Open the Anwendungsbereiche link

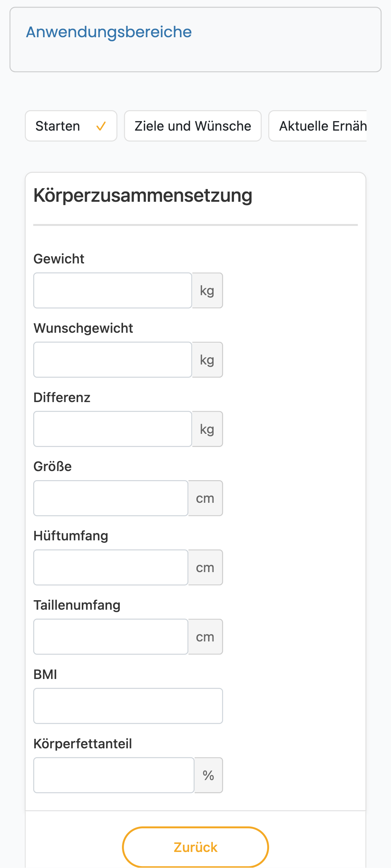coord(109,32)
